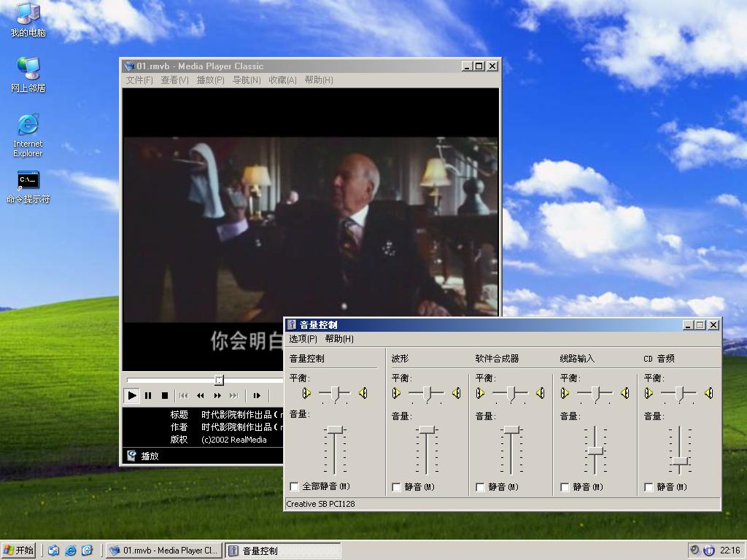747x560 pixels.
Task: Open 收藏(A) menu in Media Player Classic
Action: [x=282, y=80]
